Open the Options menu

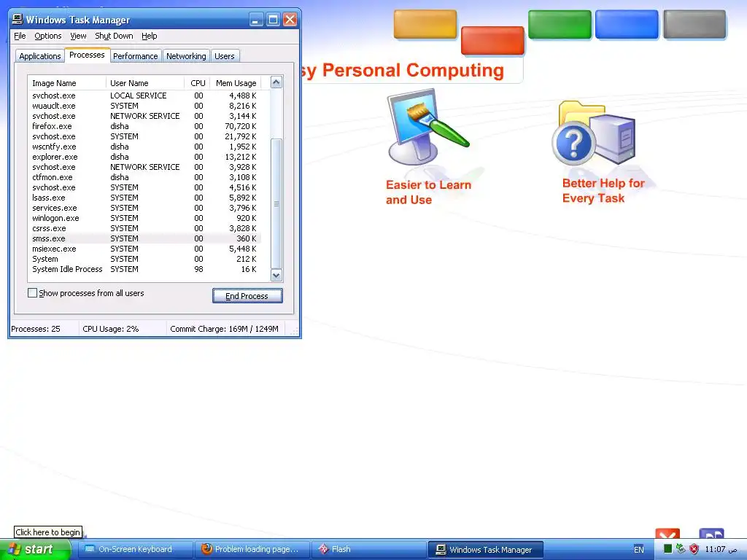click(x=47, y=36)
